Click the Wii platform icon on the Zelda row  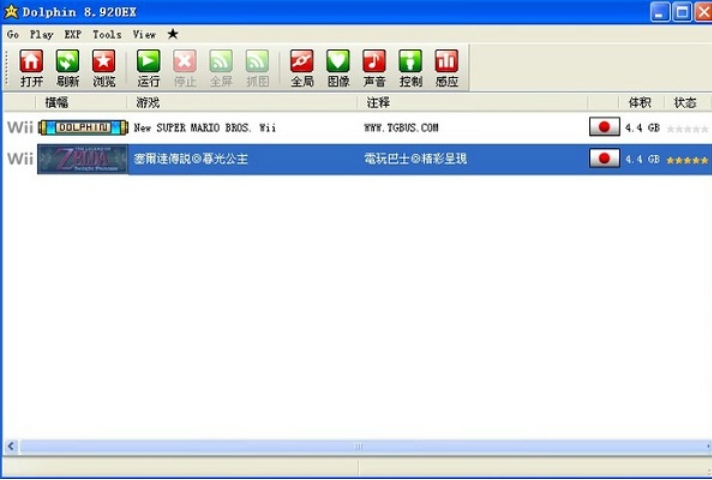pyautogui.click(x=20, y=159)
